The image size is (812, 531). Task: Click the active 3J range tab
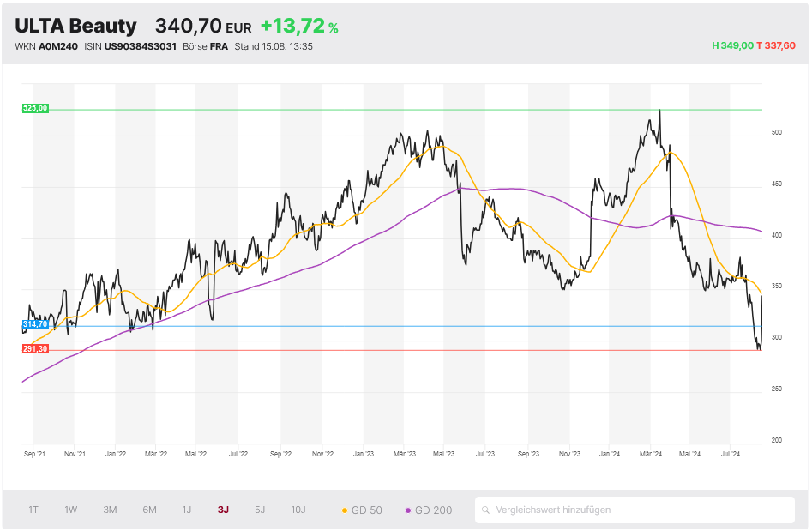click(223, 510)
